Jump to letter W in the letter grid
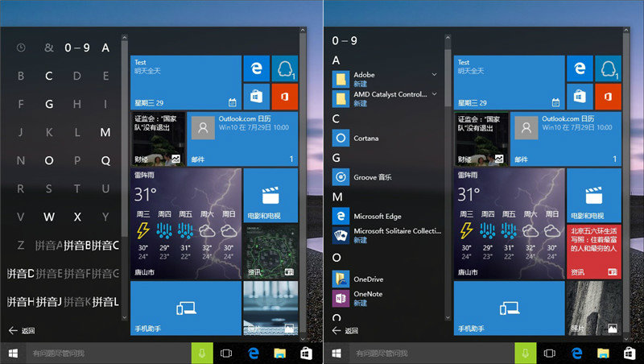This screenshot has width=644, height=364. pos(49,217)
